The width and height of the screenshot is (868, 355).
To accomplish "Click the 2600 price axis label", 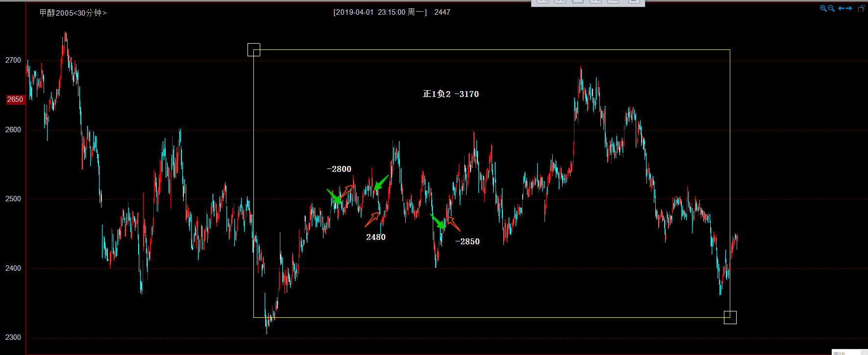I will point(13,130).
